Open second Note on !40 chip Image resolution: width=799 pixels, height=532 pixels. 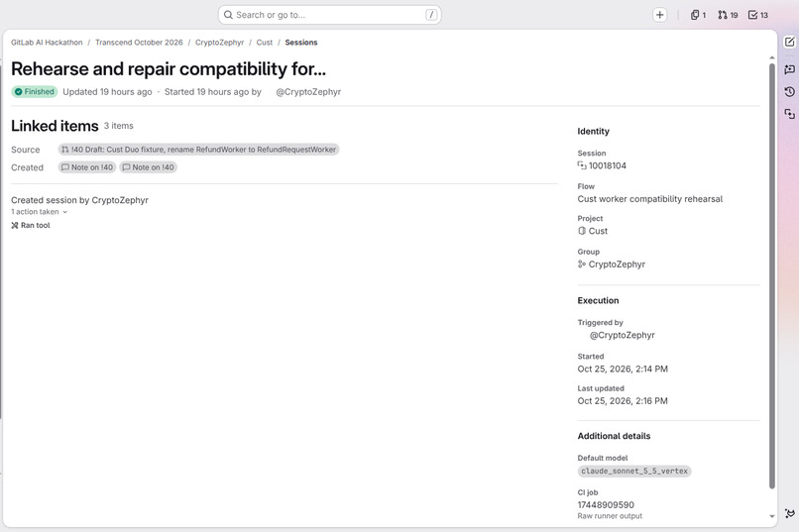click(149, 167)
